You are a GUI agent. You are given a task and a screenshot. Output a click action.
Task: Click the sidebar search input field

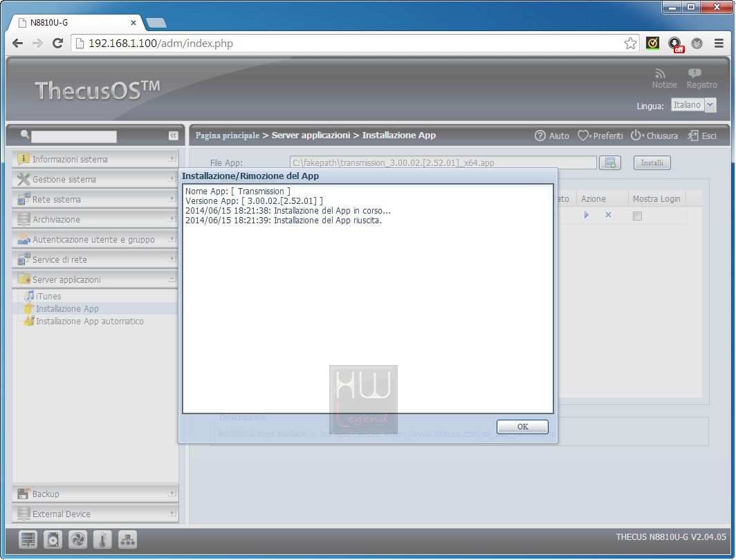click(74, 136)
